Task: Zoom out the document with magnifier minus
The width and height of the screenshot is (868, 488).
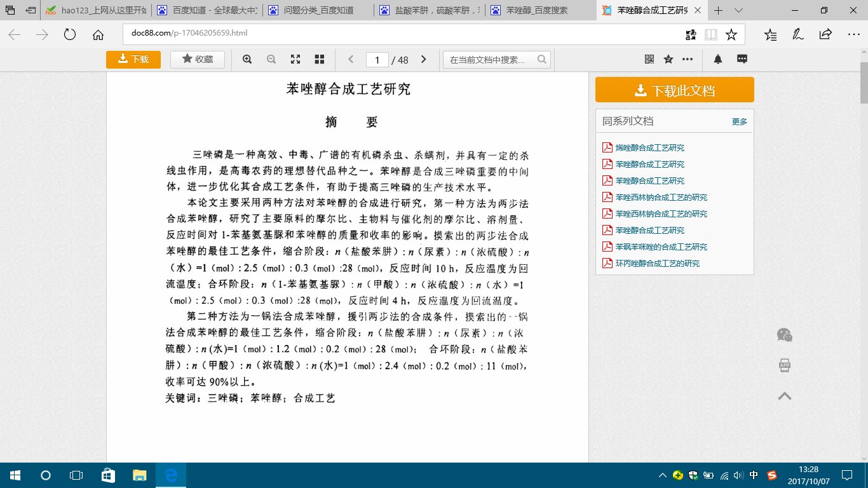Action: click(x=271, y=59)
